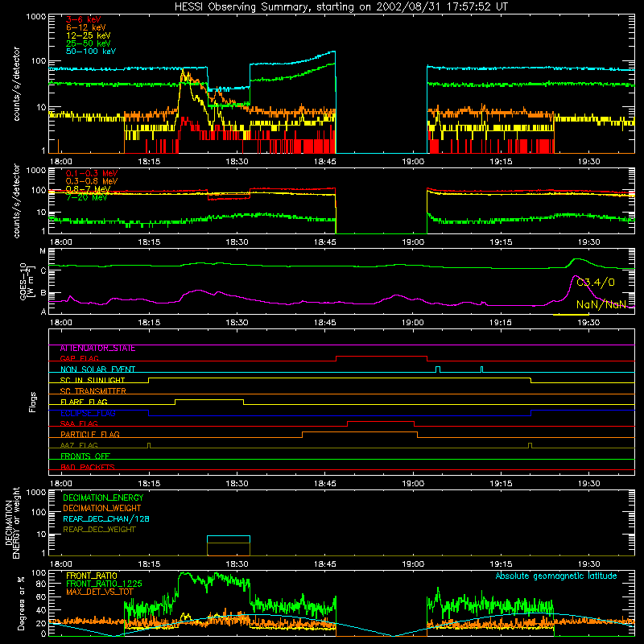Click the AAZ_FLAG pulse at 18:15
This screenshot has width=644, height=644.
[x=149, y=445]
